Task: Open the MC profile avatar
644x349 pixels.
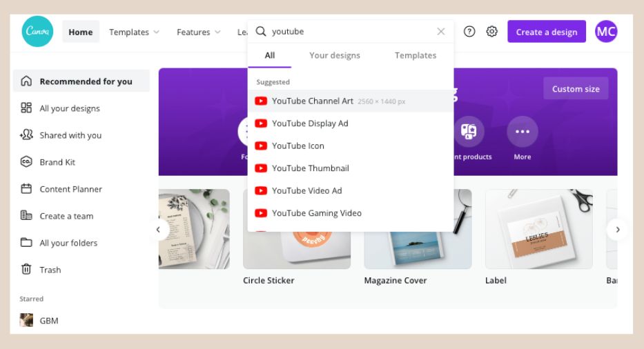Action: click(606, 32)
